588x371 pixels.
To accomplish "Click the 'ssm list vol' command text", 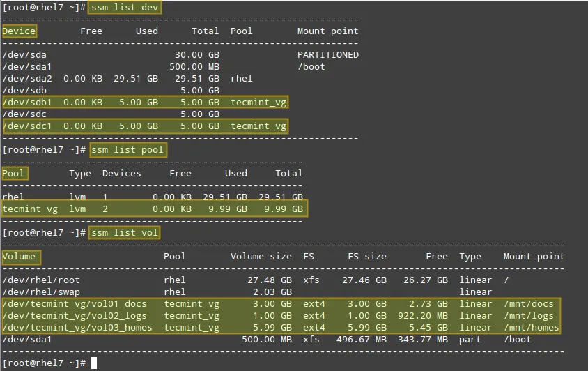I will click(x=125, y=233).
